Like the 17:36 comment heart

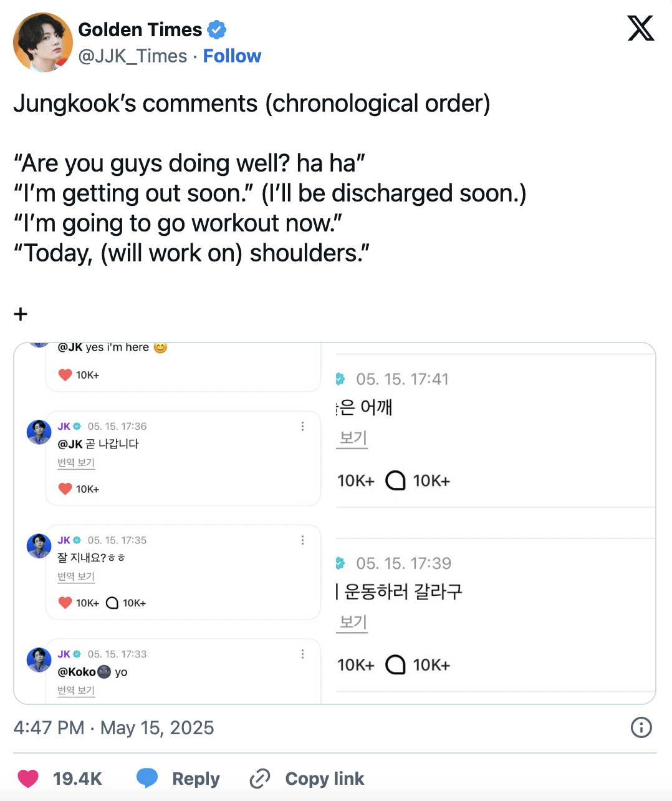click(65, 489)
